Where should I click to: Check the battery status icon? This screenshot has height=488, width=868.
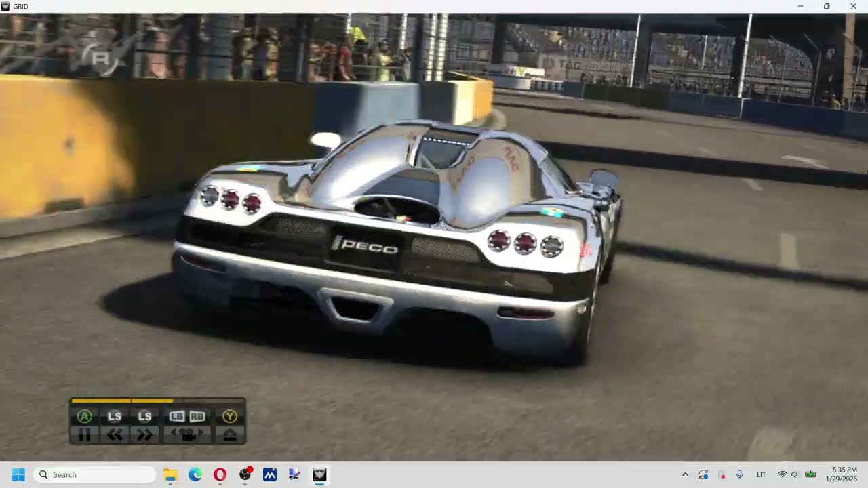click(x=810, y=474)
